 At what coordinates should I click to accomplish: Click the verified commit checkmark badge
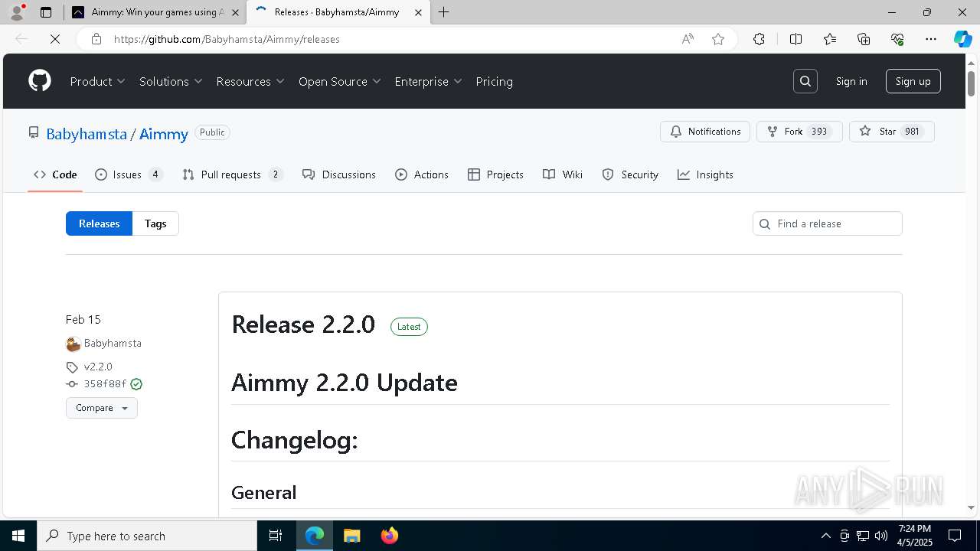[136, 384]
